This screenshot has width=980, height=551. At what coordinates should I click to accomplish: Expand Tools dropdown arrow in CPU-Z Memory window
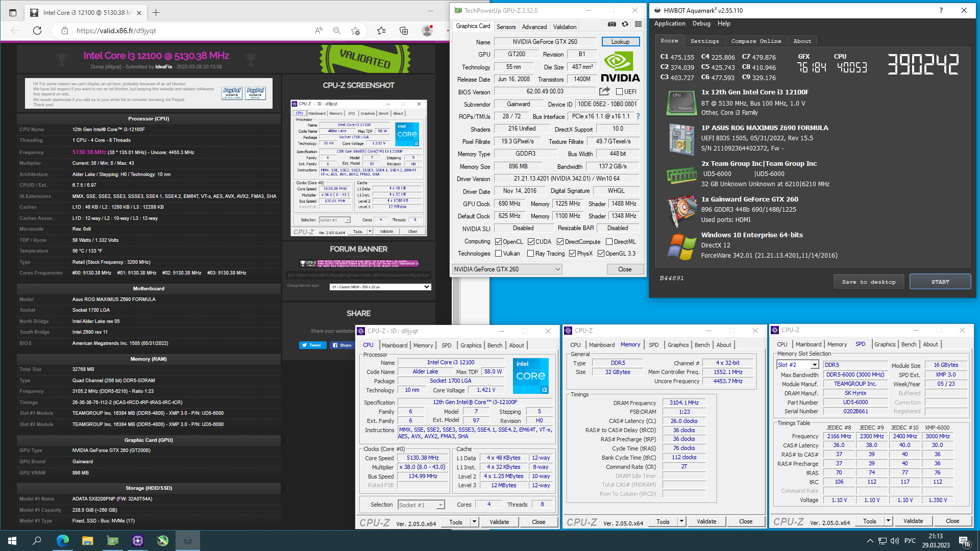681,521
